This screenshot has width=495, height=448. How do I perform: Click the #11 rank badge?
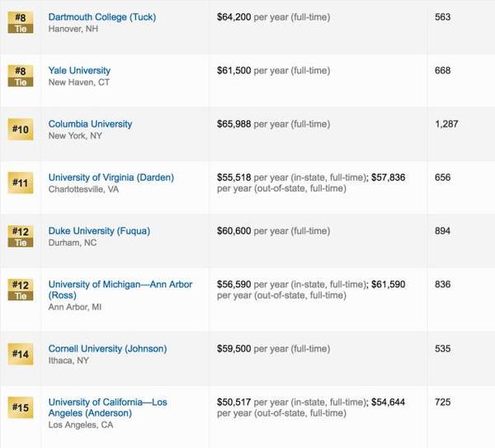click(20, 182)
